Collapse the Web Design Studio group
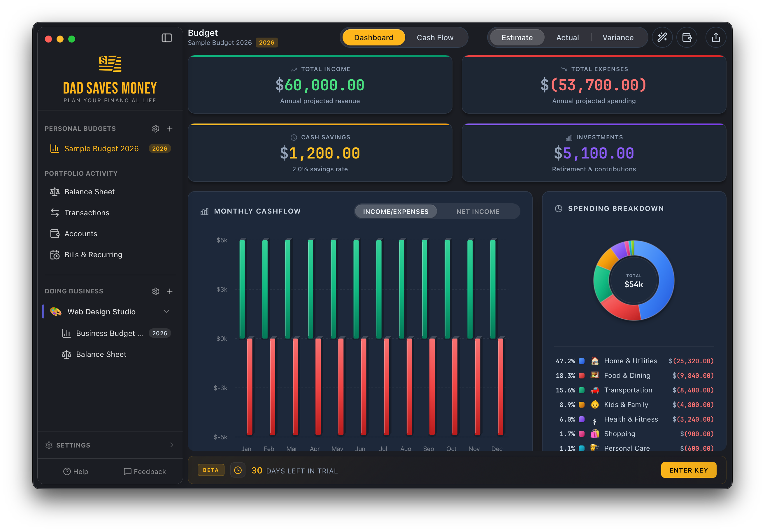The image size is (765, 532). tap(166, 312)
